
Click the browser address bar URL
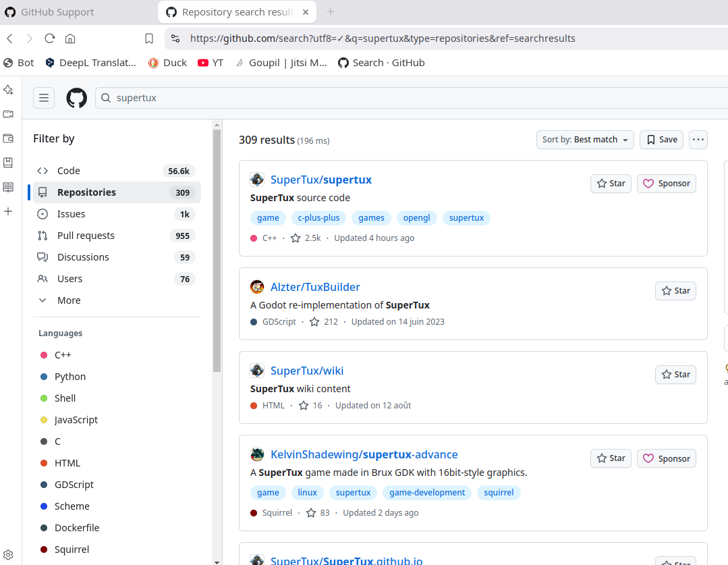point(383,38)
